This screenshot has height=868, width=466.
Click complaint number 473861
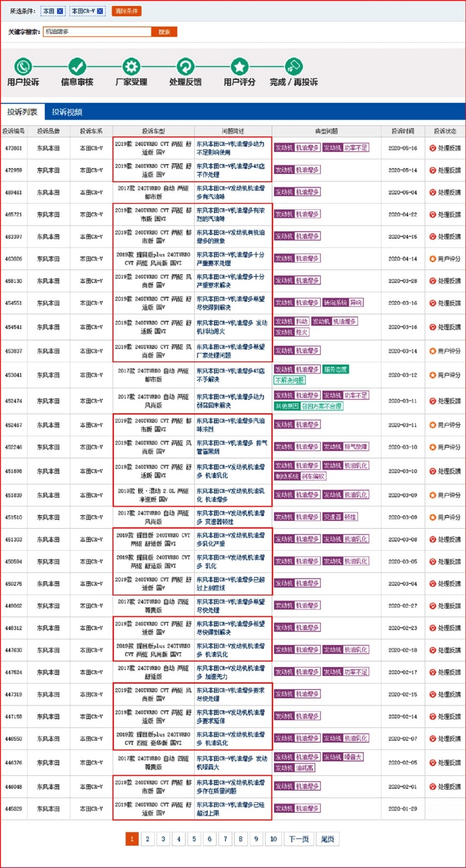pos(13,148)
